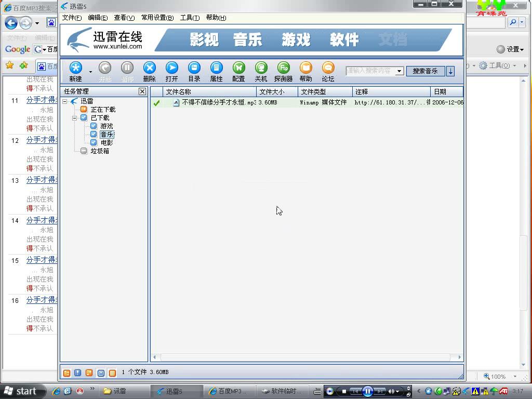Click search result 11 link in the browser window
The image size is (532, 399).
click(42, 100)
